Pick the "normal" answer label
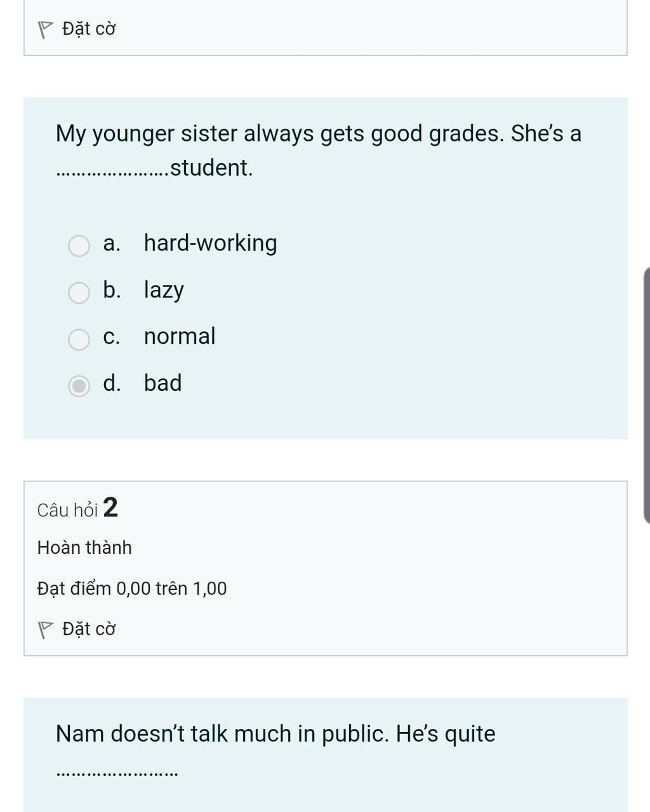This screenshot has height=812, width=650. [x=180, y=337]
